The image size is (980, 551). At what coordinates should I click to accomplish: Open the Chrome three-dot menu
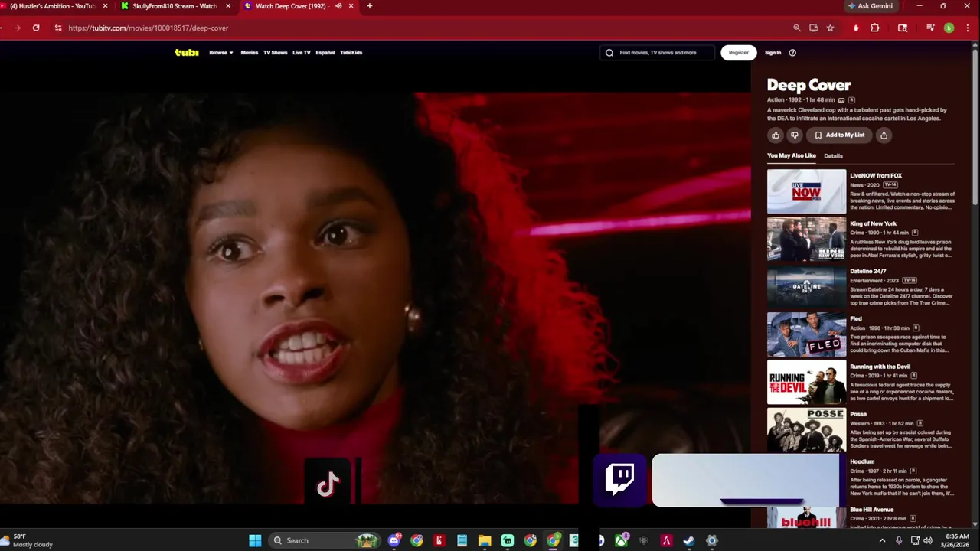click(967, 28)
